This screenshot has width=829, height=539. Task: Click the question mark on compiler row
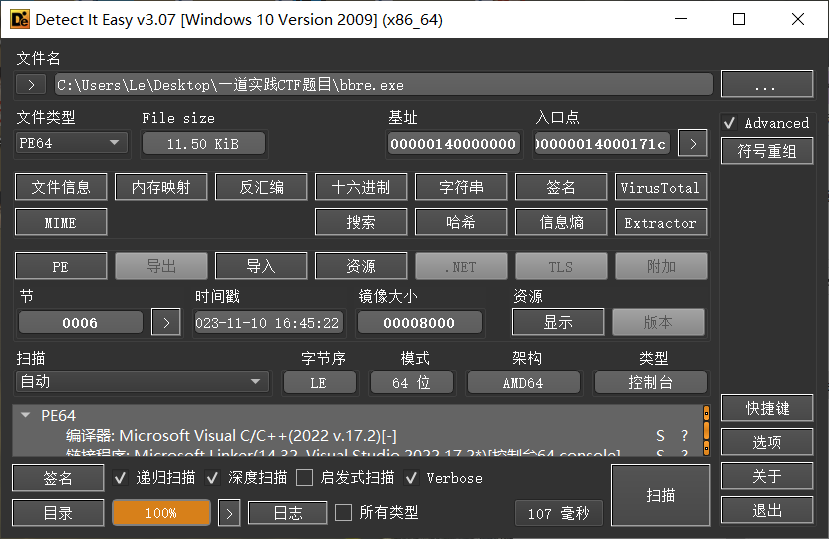(x=685, y=436)
